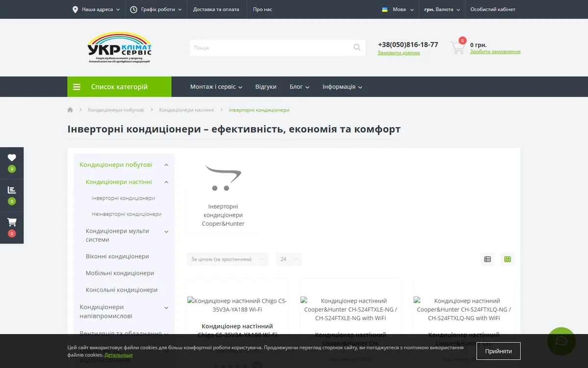The image size is (588, 368).
Task: Go to Кондиціонери настінні breadcrumb
Action: pyautogui.click(x=187, y=110)
